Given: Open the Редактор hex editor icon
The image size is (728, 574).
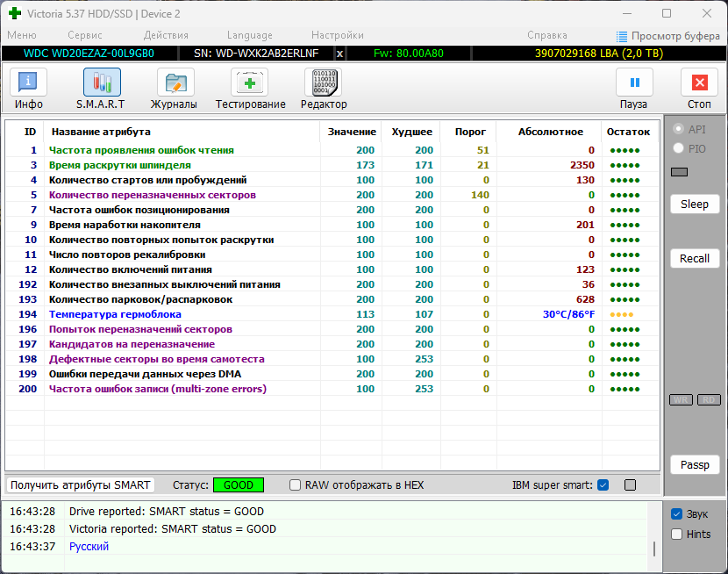Looking at the screenshot, I should (x=323, y=83).
